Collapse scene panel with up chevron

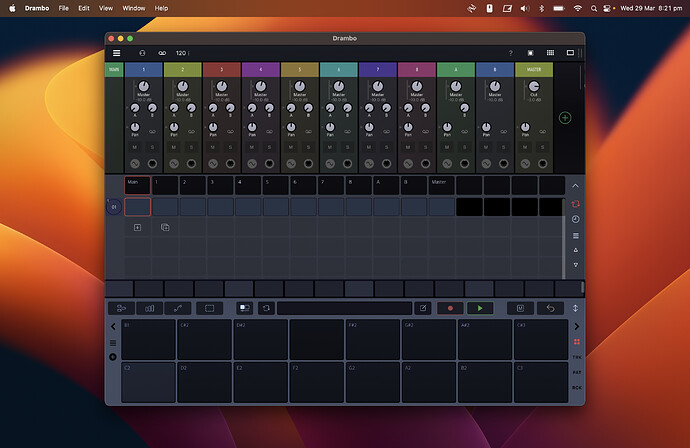click(576, 186)
